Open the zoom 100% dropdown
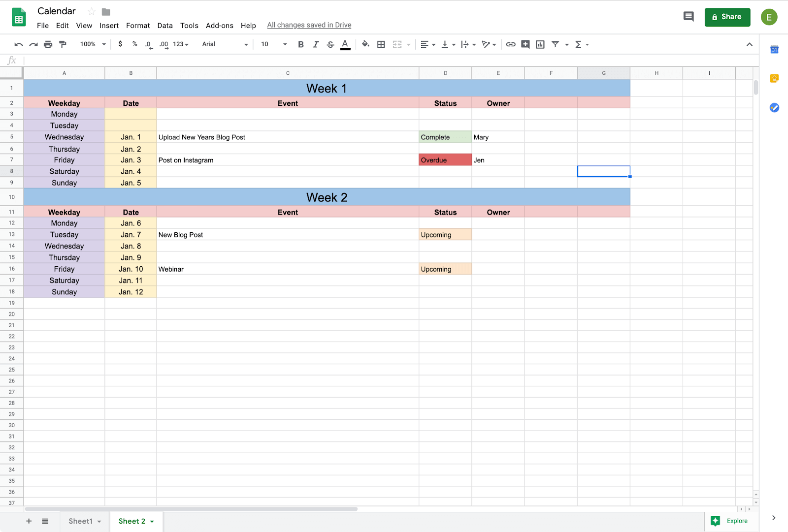This screenshot has height=532, width=788. [x=93, y=44]
